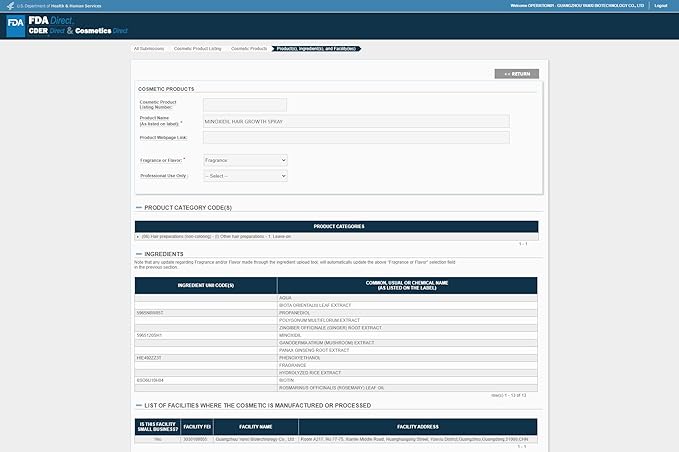Collapse the List of Facilities section
The width and height of the screenshot is (679, 452).
click(x=138, y=405)
